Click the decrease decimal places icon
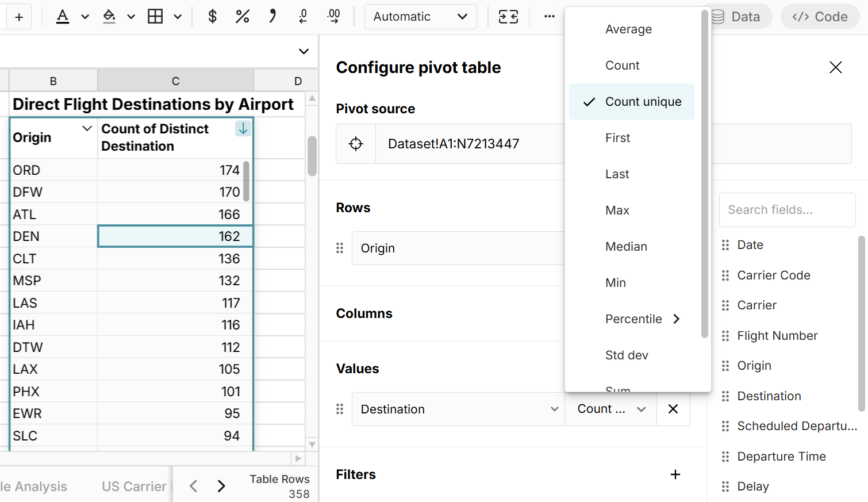 [303, 17]
